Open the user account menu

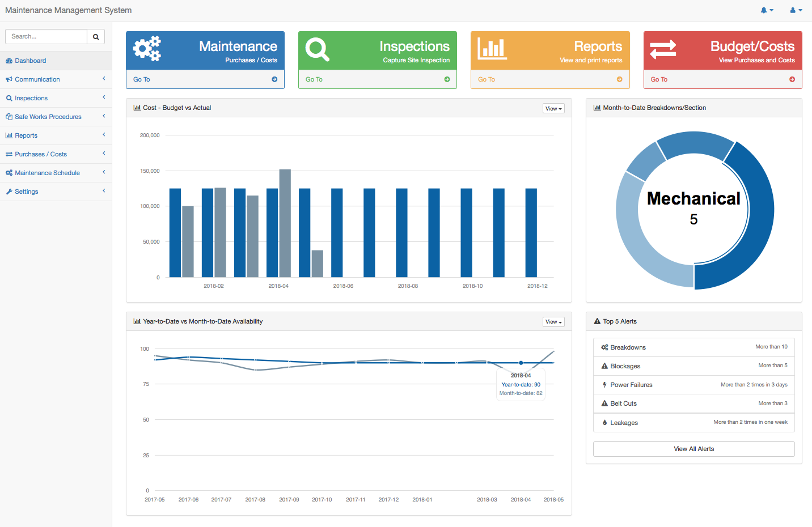[796, 10]
